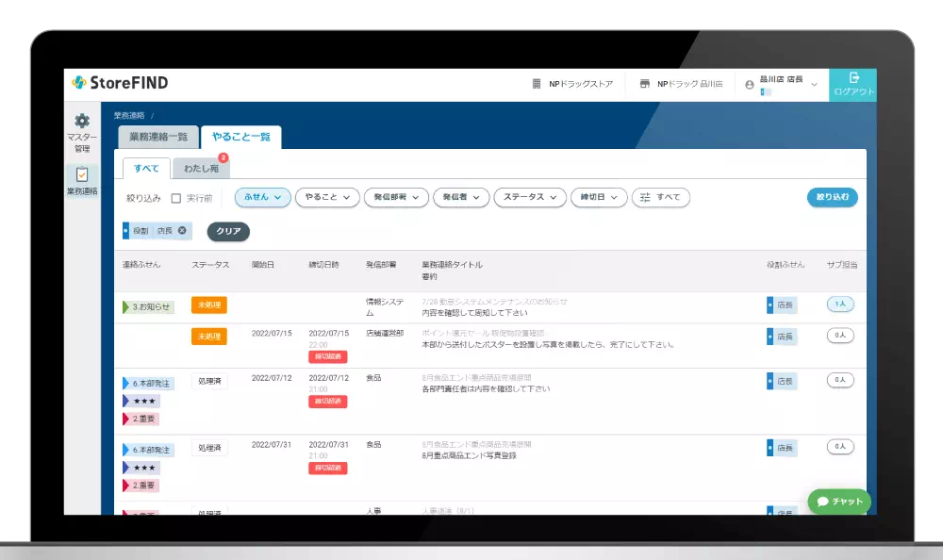Expand the 品川店 店長 user menu chevron
Image resolution: width=943 pixels, height=560 pixels.
click(x=815, y=85)
